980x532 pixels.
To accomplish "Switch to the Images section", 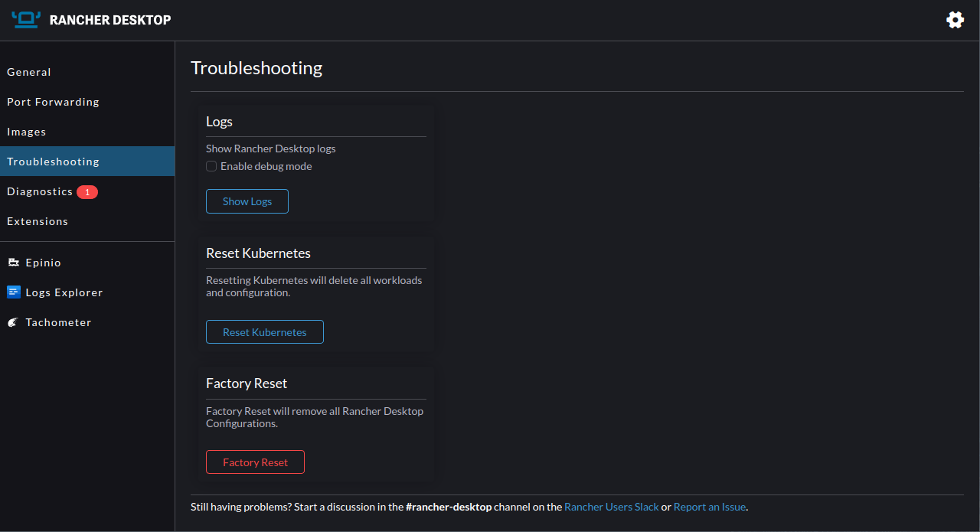I will pyautogui.click(x=26, y=131).
